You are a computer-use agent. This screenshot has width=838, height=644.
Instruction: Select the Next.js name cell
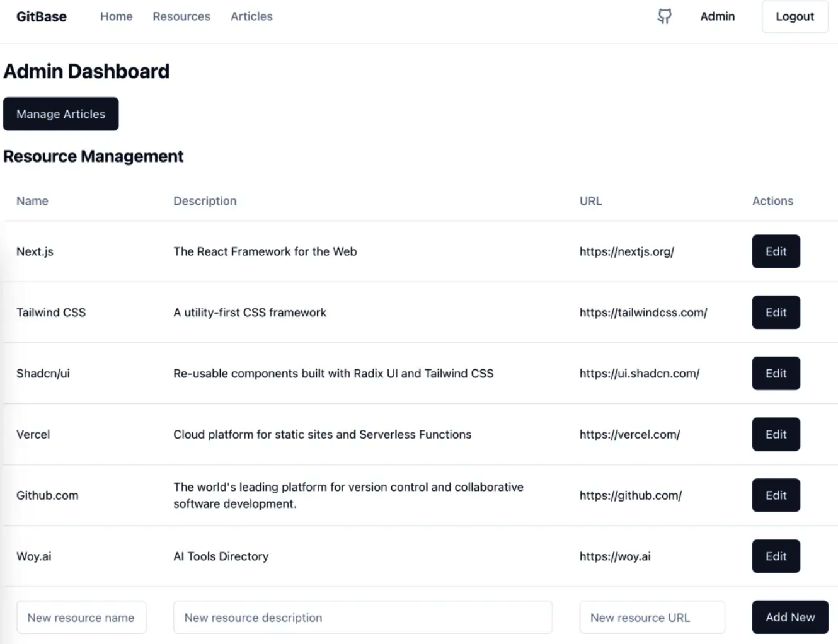tap(35, 251)
